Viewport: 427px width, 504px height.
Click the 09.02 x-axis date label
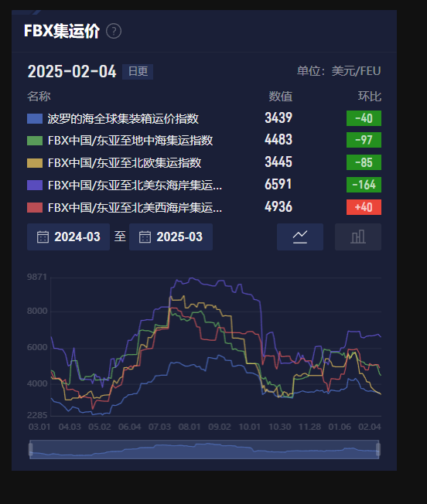pos(220,427)
